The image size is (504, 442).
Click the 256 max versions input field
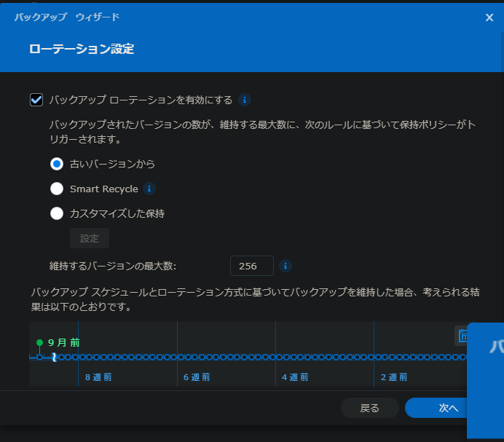(252, 266)
